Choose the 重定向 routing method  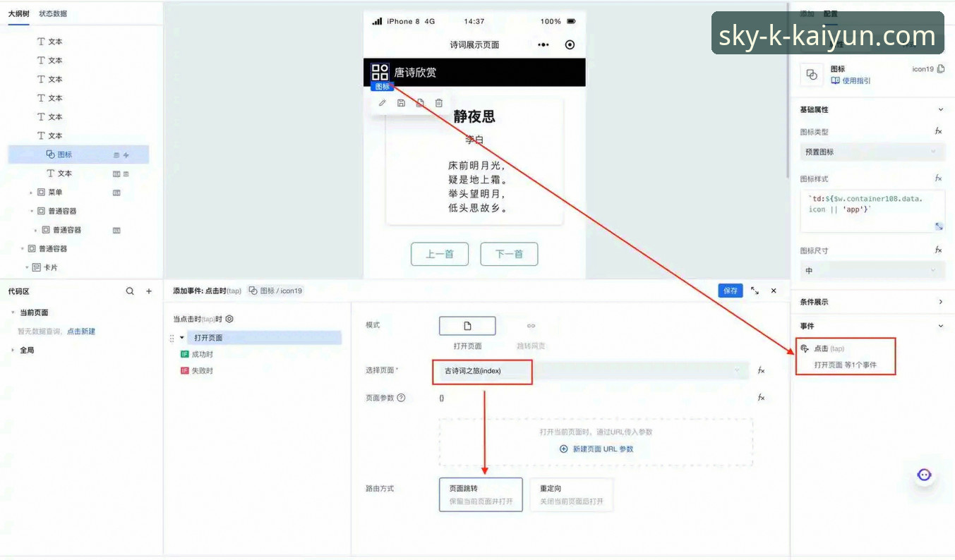571,494
